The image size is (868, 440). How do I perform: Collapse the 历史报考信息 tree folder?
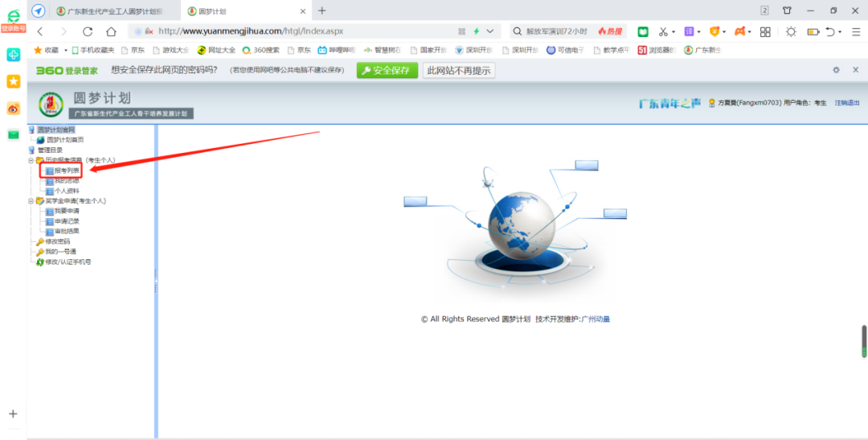click(x=31, y=160)
